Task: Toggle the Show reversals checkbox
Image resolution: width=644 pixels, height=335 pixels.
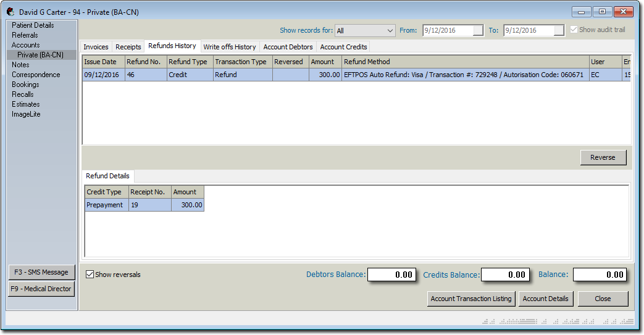Action: pyautogui.click(x=90, y=275)
